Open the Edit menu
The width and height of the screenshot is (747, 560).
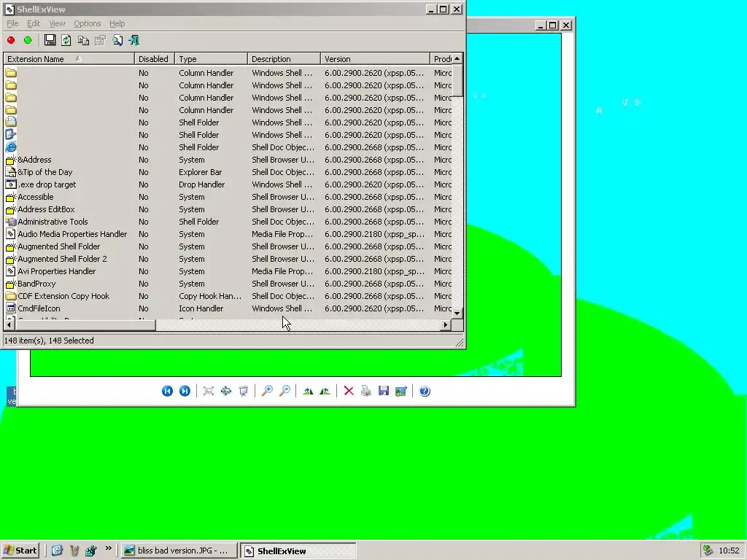coord(34,23)
